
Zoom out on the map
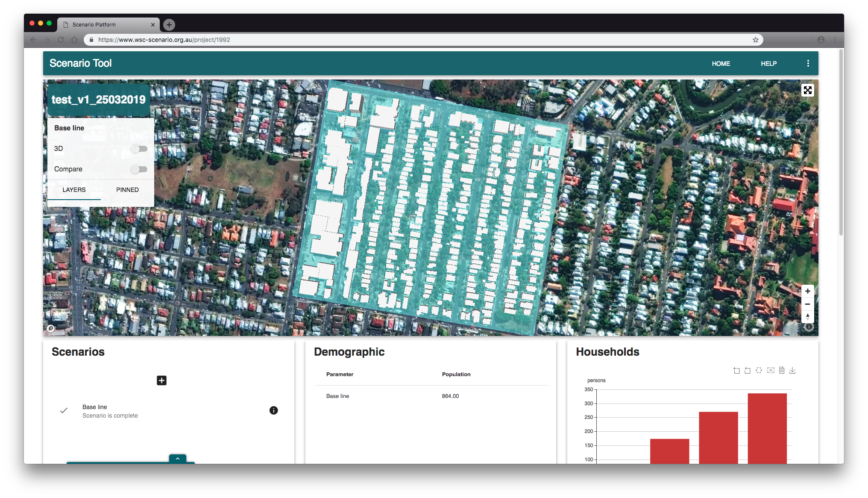[807, 304]
